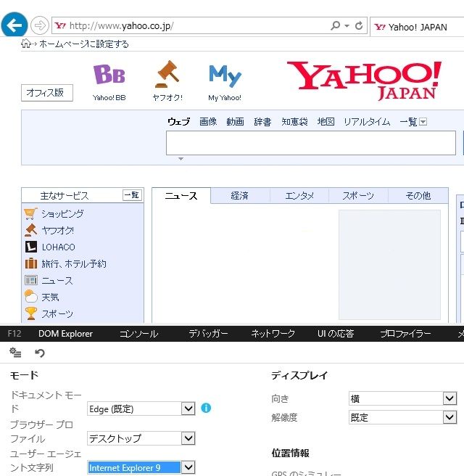Select the ニュース news tab
The width and height of the screenshot is (464, 476).
pos(181,196)
